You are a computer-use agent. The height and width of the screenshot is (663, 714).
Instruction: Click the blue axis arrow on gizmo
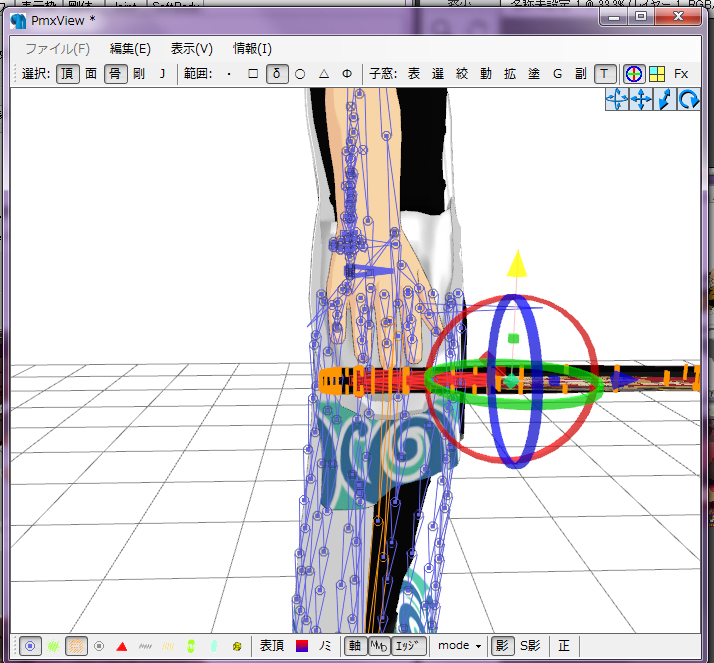(624, 381)
